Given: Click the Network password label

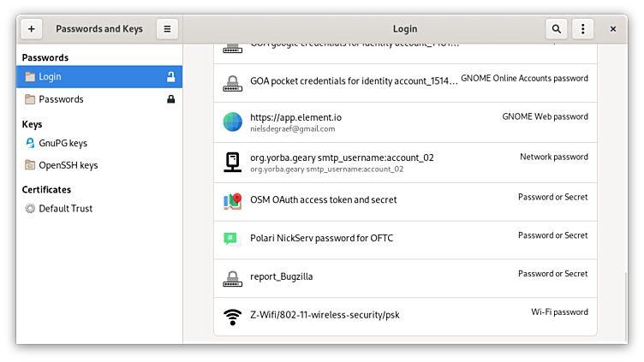Looking at the screenshot, I should (x=554, y=157).
